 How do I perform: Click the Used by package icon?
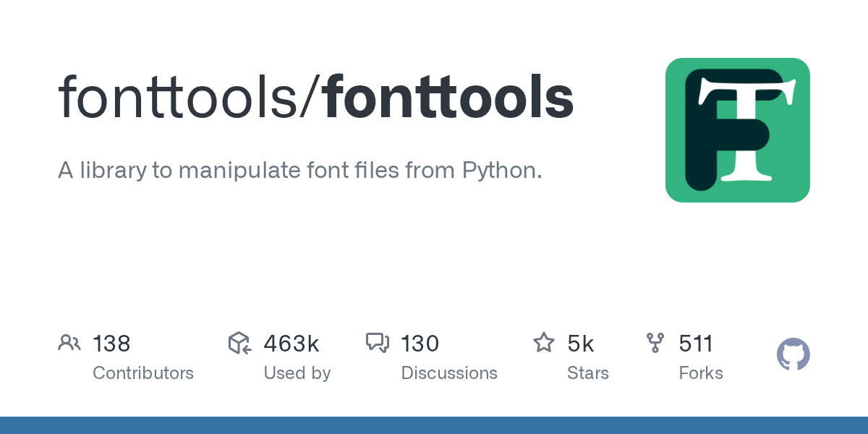click(x=239, y=343)
